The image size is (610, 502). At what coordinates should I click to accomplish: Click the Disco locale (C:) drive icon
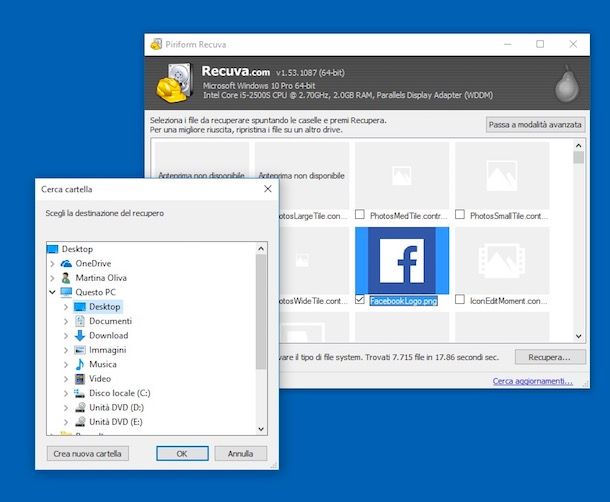tap(80, 393)
